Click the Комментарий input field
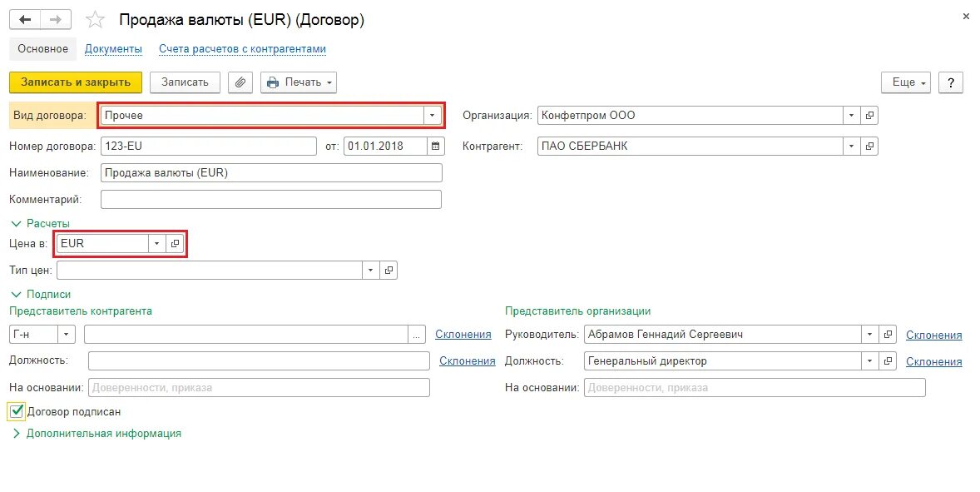This screenshot has width=980, height=492. click(x=271, y=200)
